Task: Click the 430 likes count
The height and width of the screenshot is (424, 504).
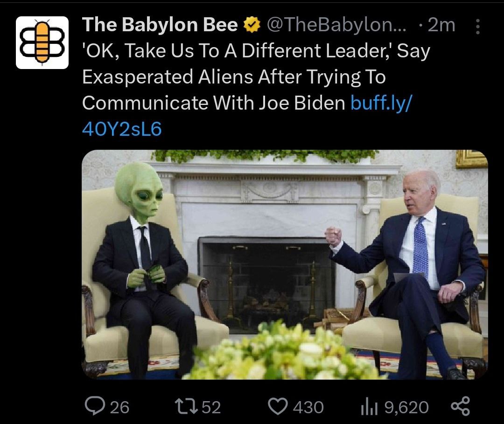Action: click(x=308, y=407)
